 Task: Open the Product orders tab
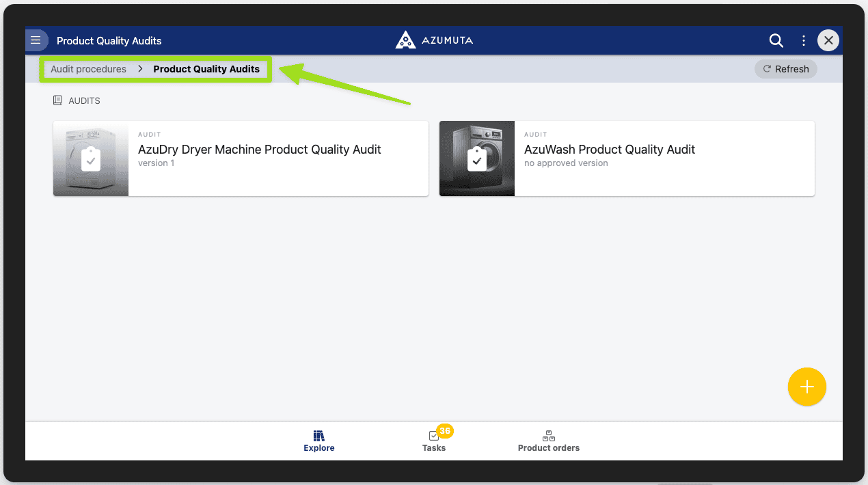(548, 441)
